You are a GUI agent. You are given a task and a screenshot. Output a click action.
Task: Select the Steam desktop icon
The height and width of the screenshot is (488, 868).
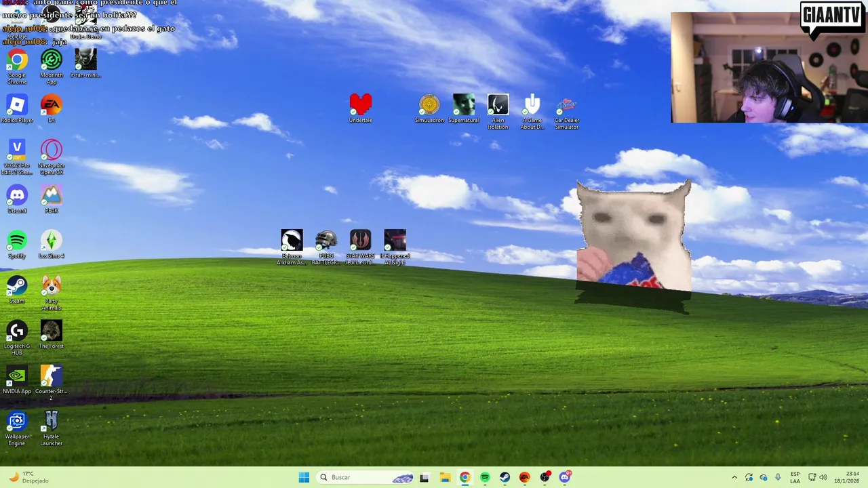point(17,290)
